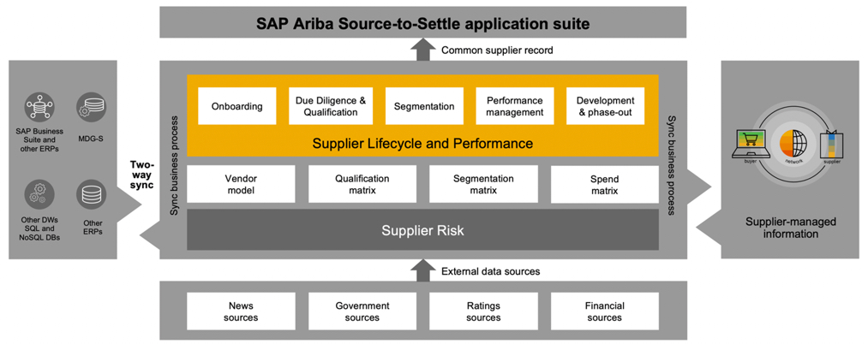Image resolution: width=868 pixels, height=344 pixels.
Task: Select the Other ERPs database icon
Action: point(91,195)
